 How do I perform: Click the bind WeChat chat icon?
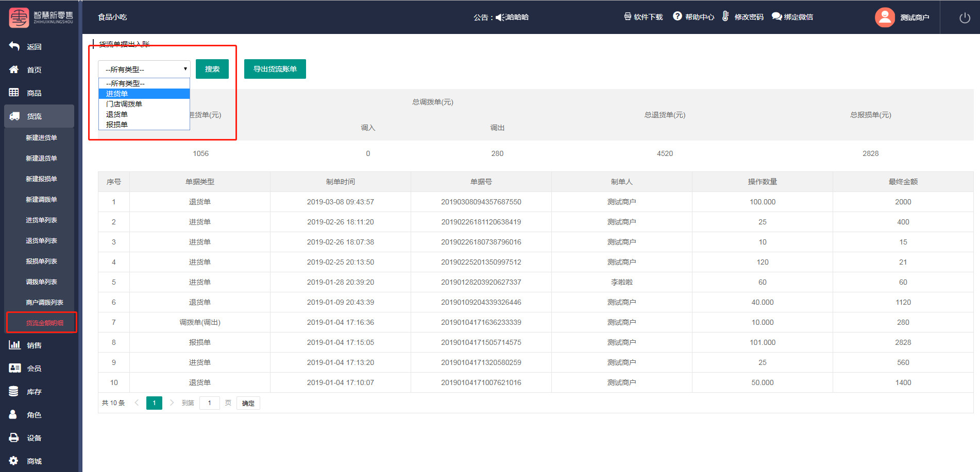(x=776, y=16)
